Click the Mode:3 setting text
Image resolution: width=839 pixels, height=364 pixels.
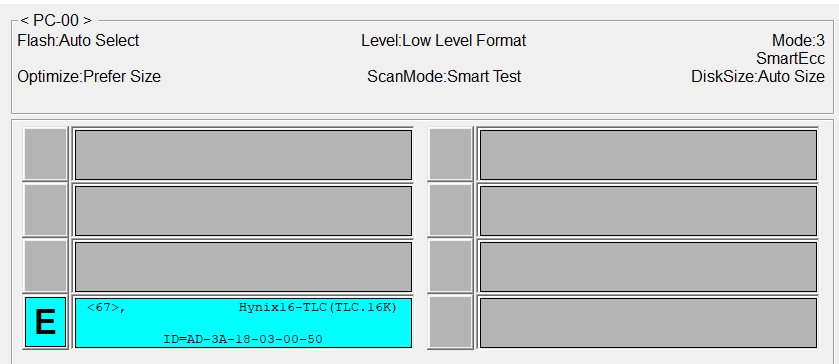coord(798,41)
